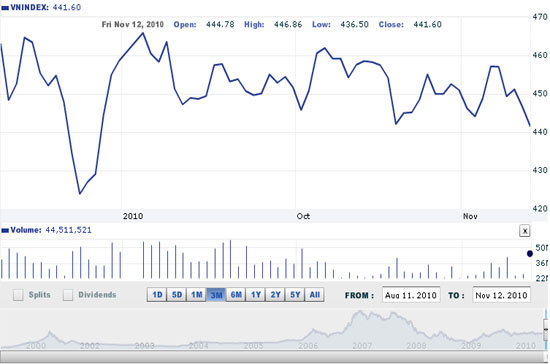This screenshot has width=550, height=364.
Task: Select the 2Y time range
Action: [275, 295]
